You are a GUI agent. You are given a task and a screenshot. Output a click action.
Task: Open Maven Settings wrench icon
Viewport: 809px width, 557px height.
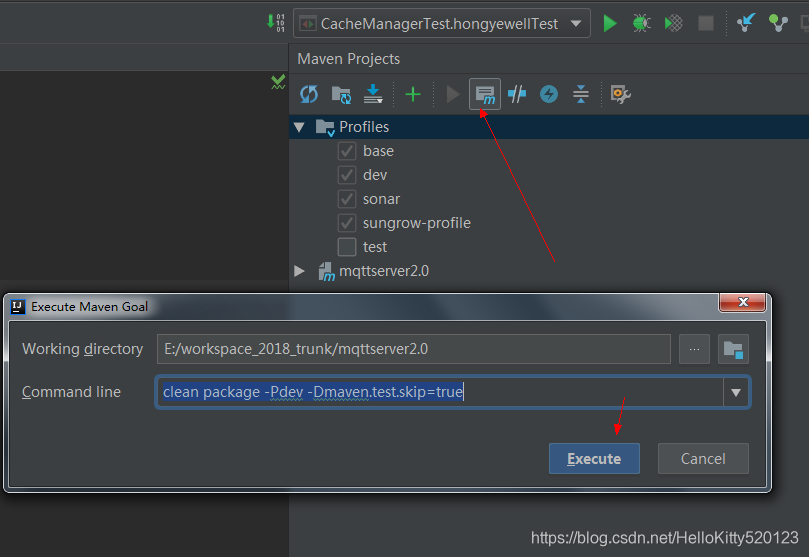click(x=621, y=94)
